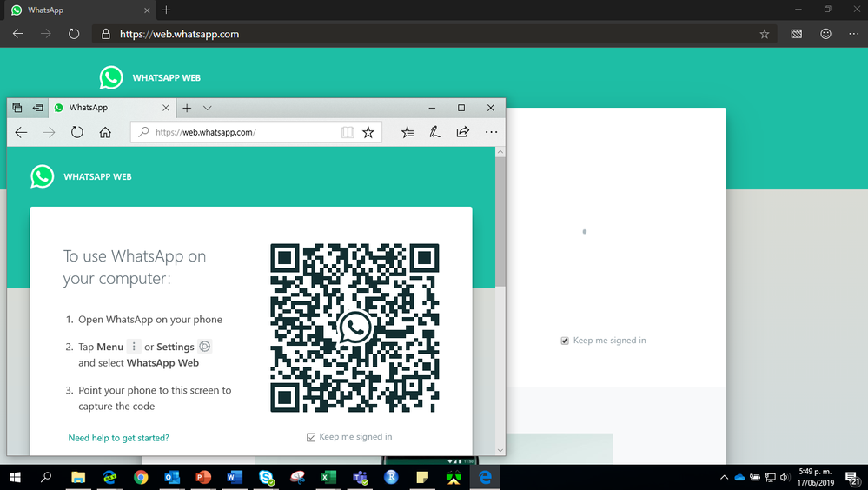The height and width of the screenshot is (490, 868).
Task: Click the WhatsApp QR code
Action: pyautogui.click(x=354, y=328)
